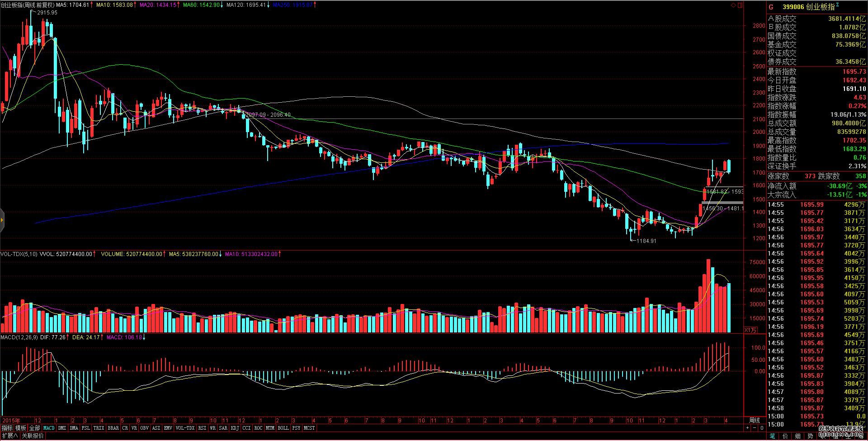Click the A股成交 value 3681.4114亿
The height and width of the screenshot is (441, 868).
click(x=847, y=19)
